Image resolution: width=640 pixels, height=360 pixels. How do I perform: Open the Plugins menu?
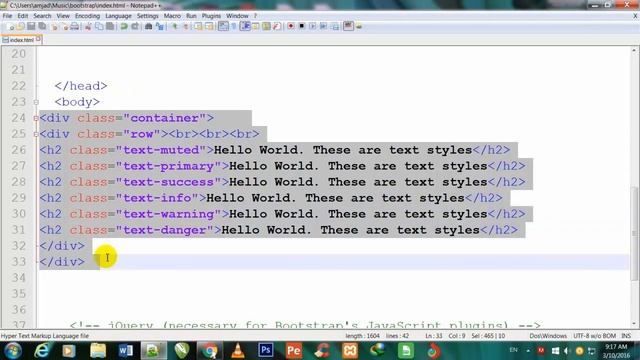tap(211, 16)
